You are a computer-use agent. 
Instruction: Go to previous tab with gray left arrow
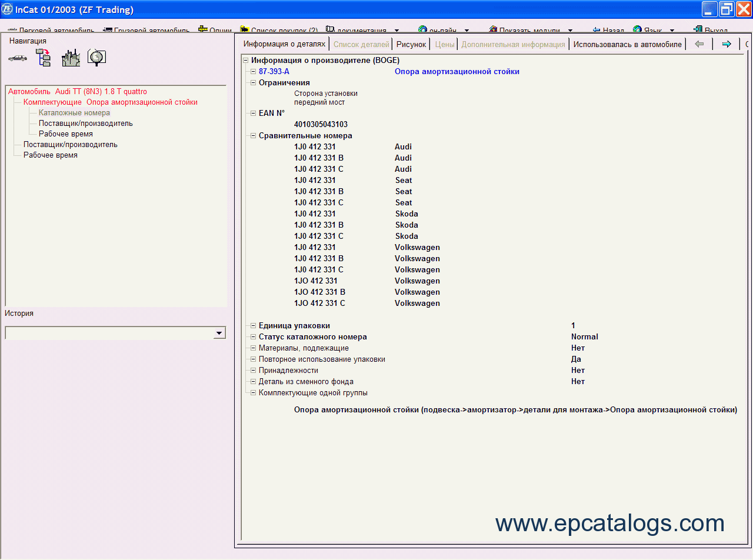[x=699, y=44]
